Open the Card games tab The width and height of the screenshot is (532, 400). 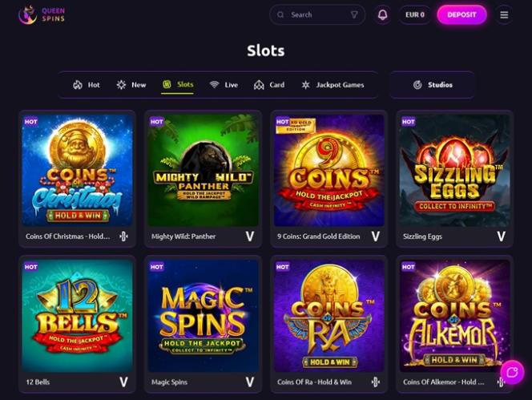click(x=269, y=85)
